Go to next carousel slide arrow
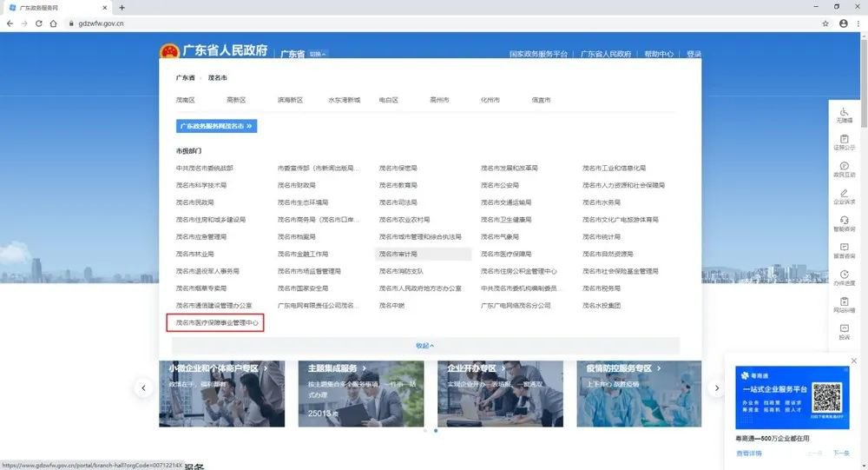Viewport: 868px width, 470px height. point(716,388)
